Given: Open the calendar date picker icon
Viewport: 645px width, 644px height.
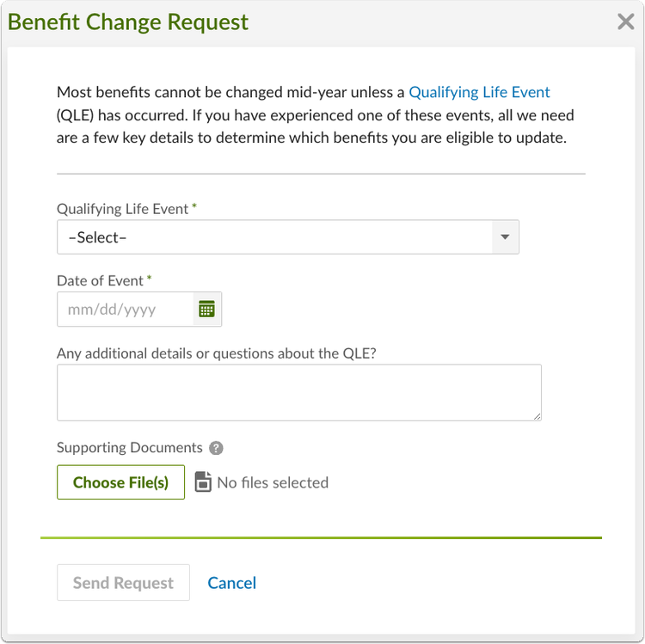Looking at the screenshot, I should (207, 309).
